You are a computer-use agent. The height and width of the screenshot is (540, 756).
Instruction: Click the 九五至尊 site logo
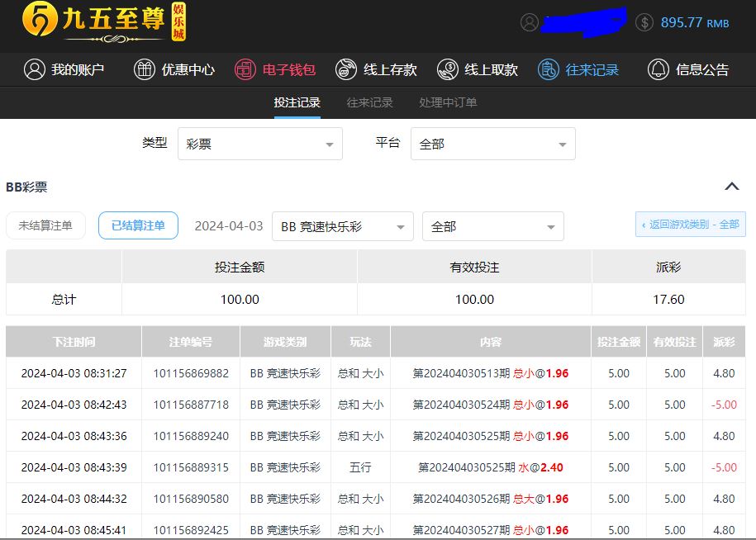coord(103,21)
